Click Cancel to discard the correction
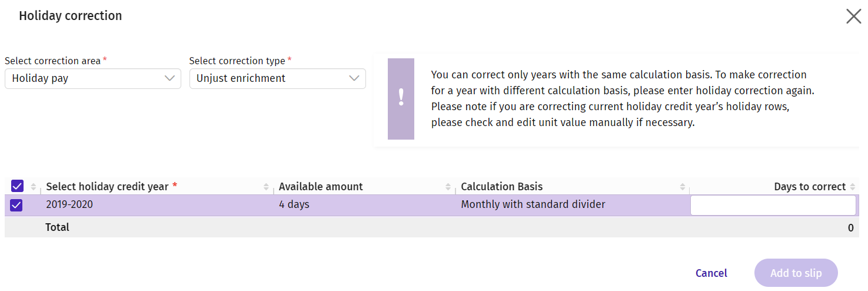This screenshot has width=868, height=291. (711, 273)
